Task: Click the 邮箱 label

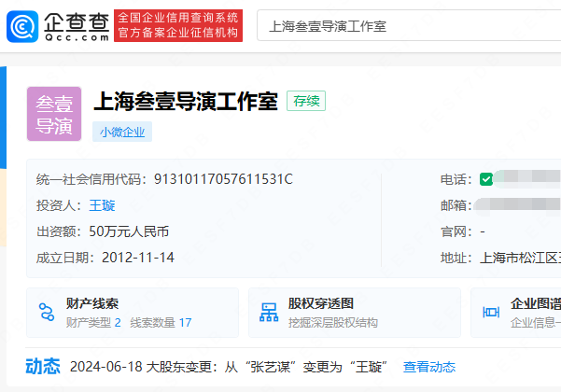Action: [456, 205]
